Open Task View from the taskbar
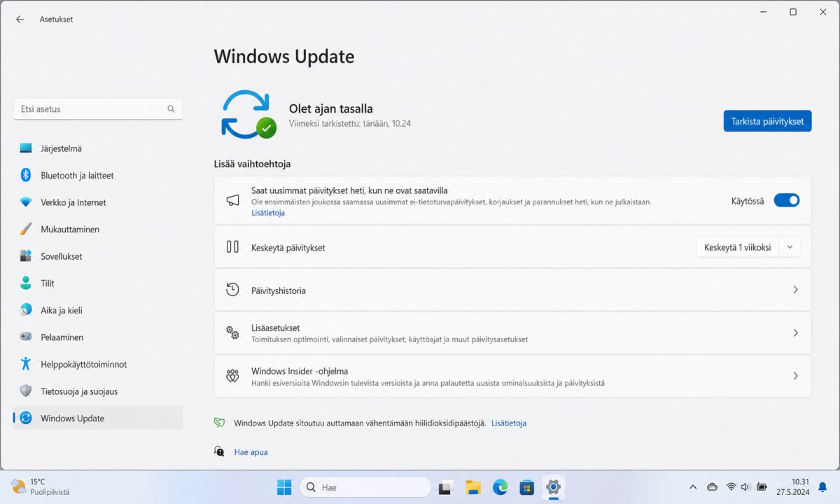The width and height of the screenshot is (840, 504). tap(446, 486)
